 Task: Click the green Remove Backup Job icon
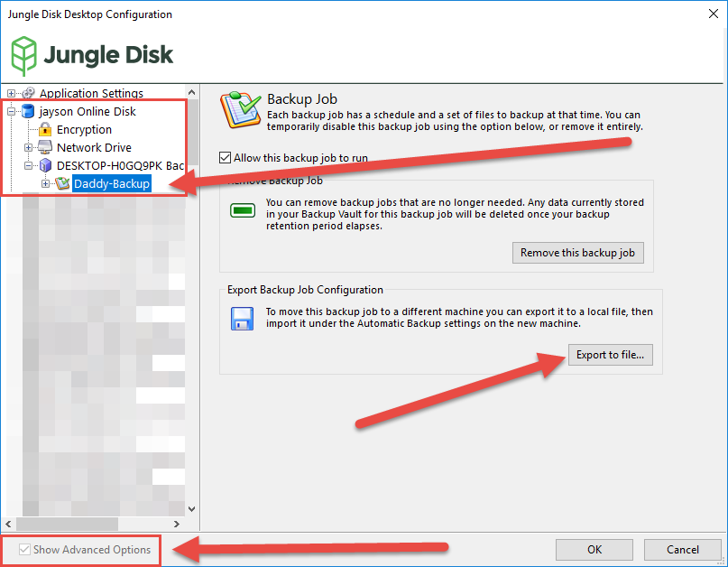tap(243, 210)
